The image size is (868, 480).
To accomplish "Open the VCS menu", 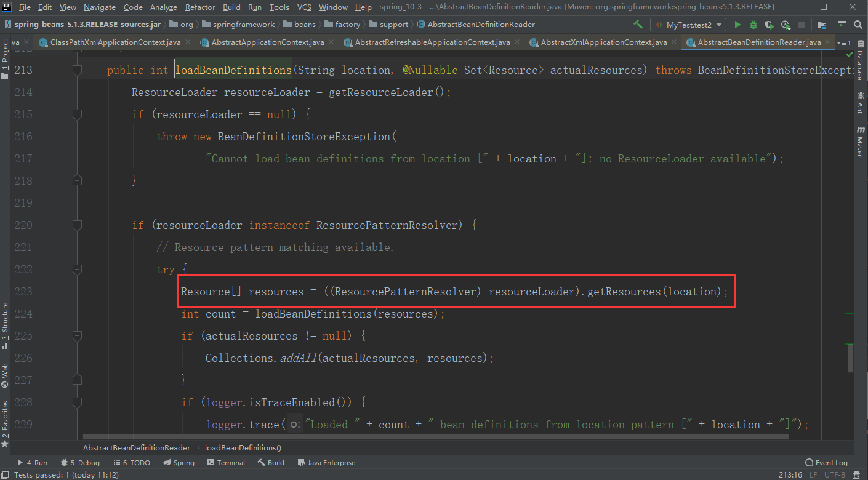I will (x=304, y=7).
